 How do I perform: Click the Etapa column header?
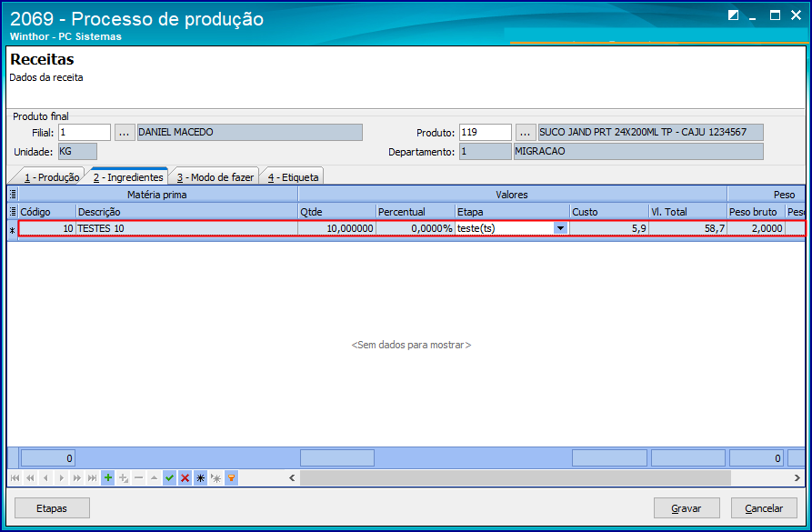[512, 211]
